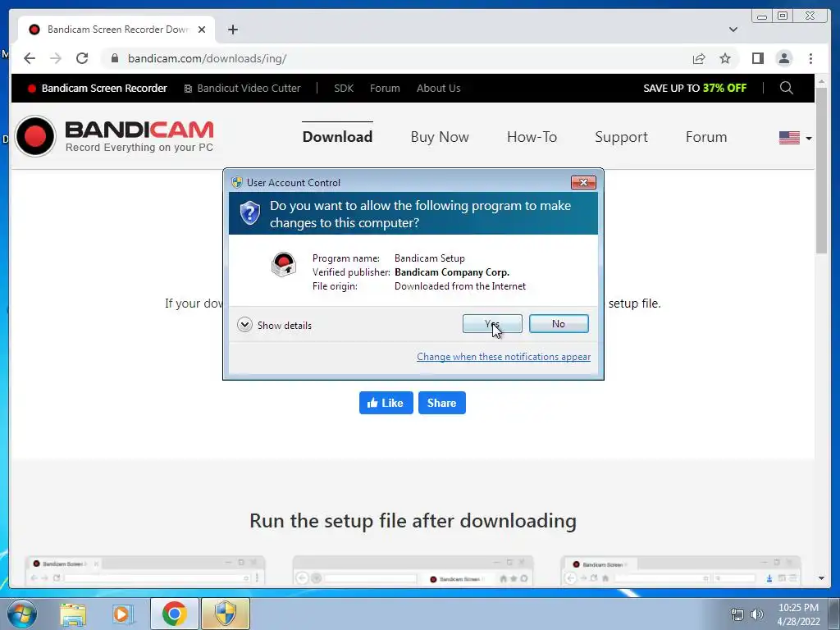The height and width of the screenshot is (630, 840).
Task: Select the How-To navigation menu
Action: pyautogui.click(x=532, y=137)
